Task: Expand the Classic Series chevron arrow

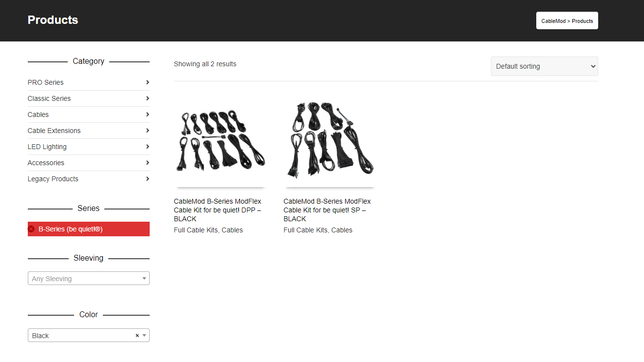Action: pos(147,98)
